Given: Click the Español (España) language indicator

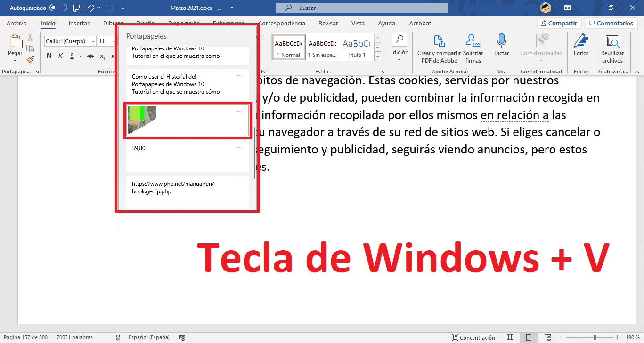Looking at the screenshot, I should [149, 337].
